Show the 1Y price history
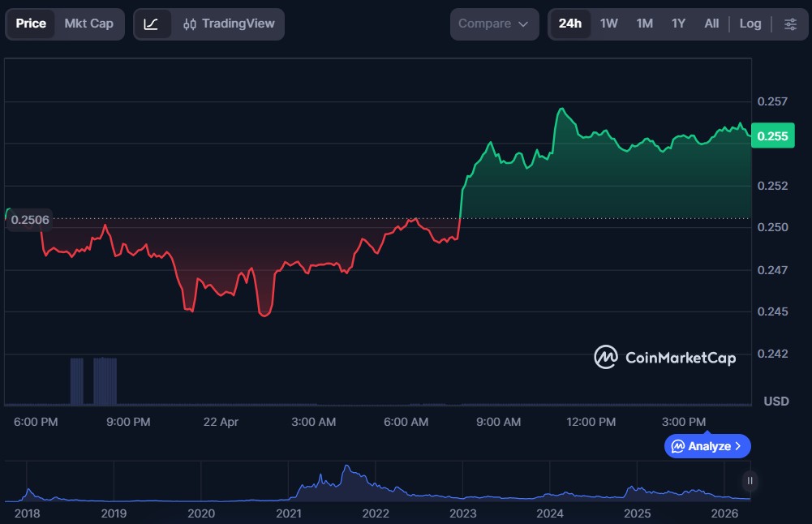812x524 pixels. (x=678, y=24)
